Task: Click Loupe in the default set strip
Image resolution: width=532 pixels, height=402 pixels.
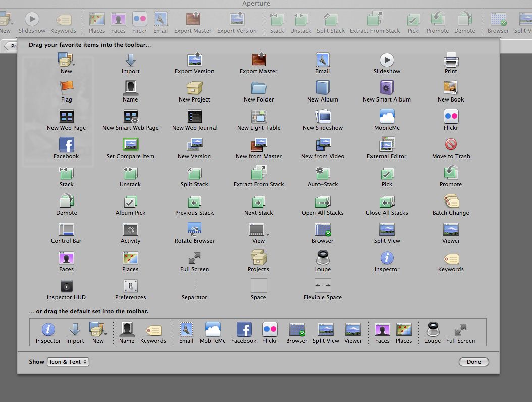Action: click(x=433, y=333)
